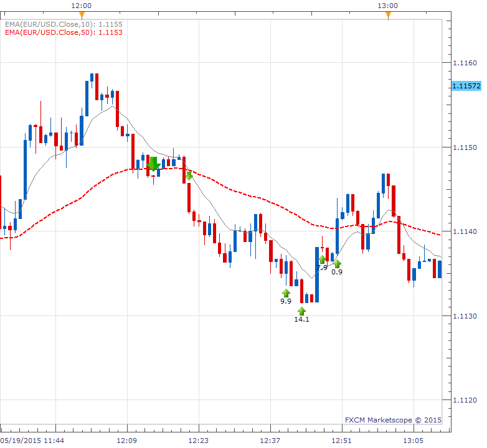487x448 pixels.
Task: Click the large green sell arrow marker
Action: click(x=153, y=164)
